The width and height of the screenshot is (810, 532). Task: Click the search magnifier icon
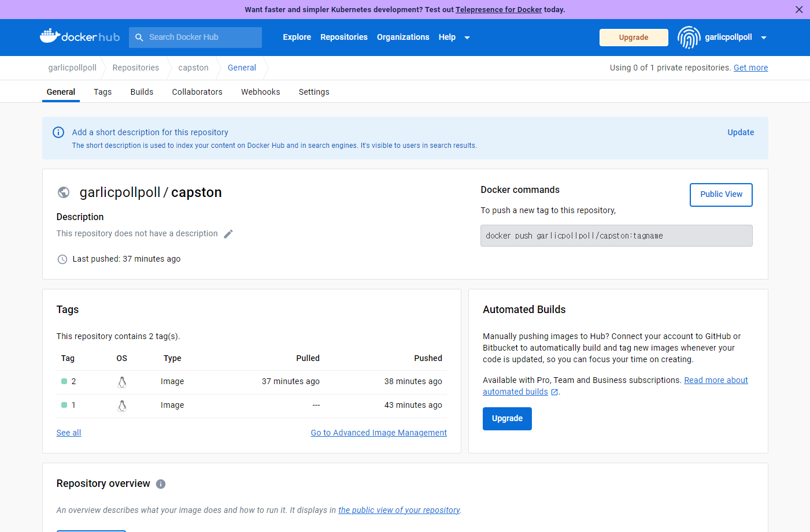click(139, 37)
